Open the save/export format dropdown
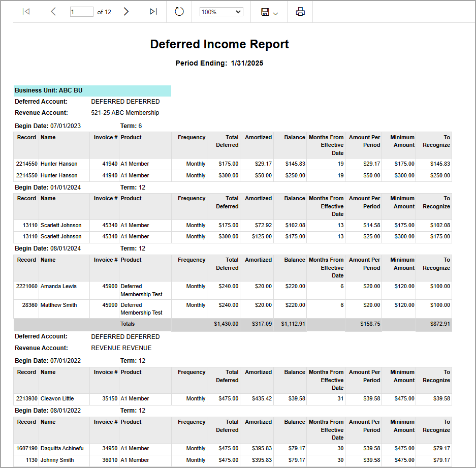 (269, 12)
